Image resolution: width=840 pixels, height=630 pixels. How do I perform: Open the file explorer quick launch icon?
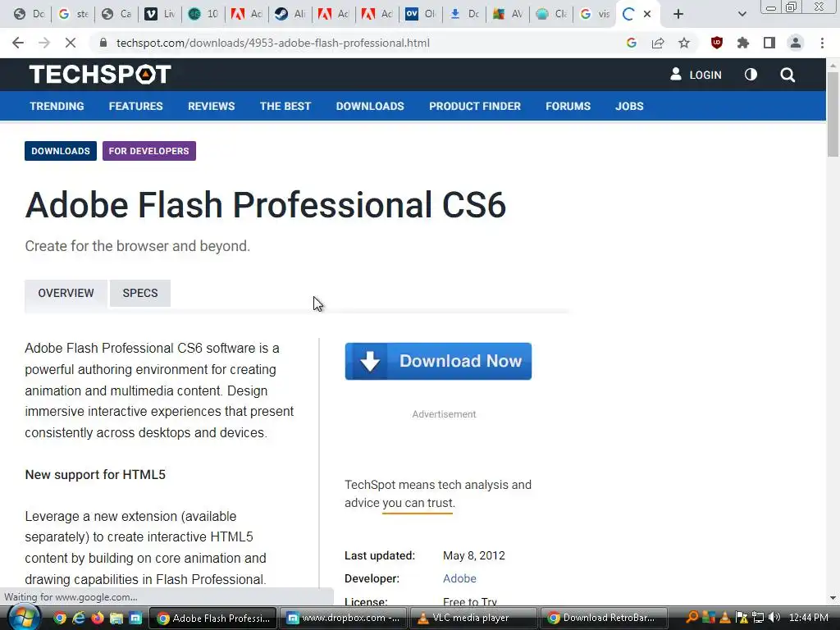(x=116, y=619)
